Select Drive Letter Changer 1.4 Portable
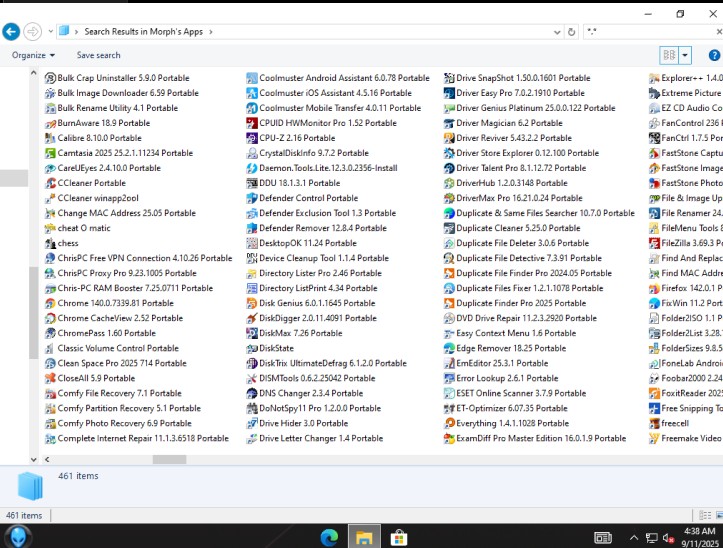Image resolution: width=723 pixels, height=548 pixels. pyautogui.click(x=315, y=438)
